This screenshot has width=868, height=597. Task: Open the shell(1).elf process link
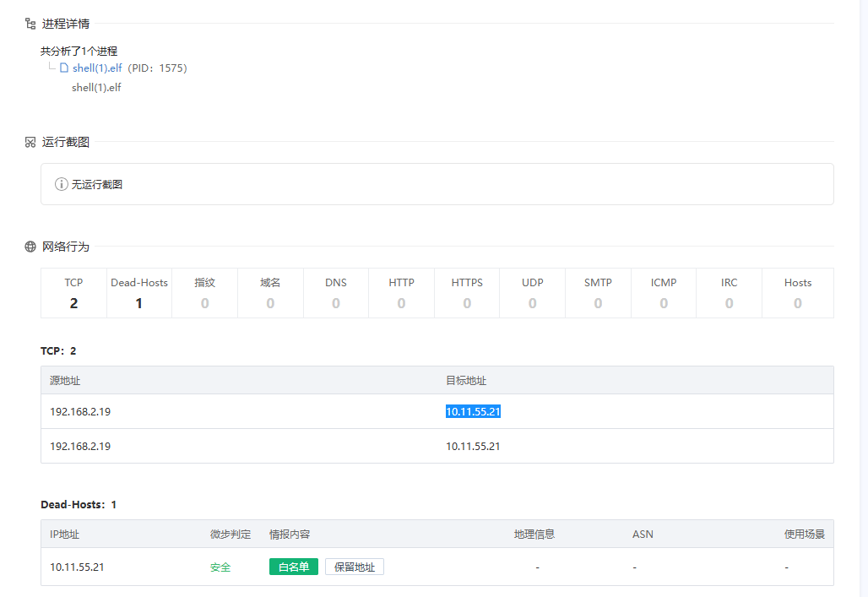(x=97, y=68)
